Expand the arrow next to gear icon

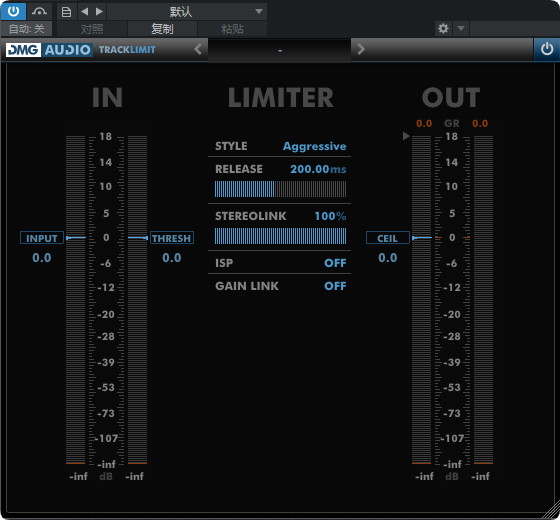(x=461, y=28)
